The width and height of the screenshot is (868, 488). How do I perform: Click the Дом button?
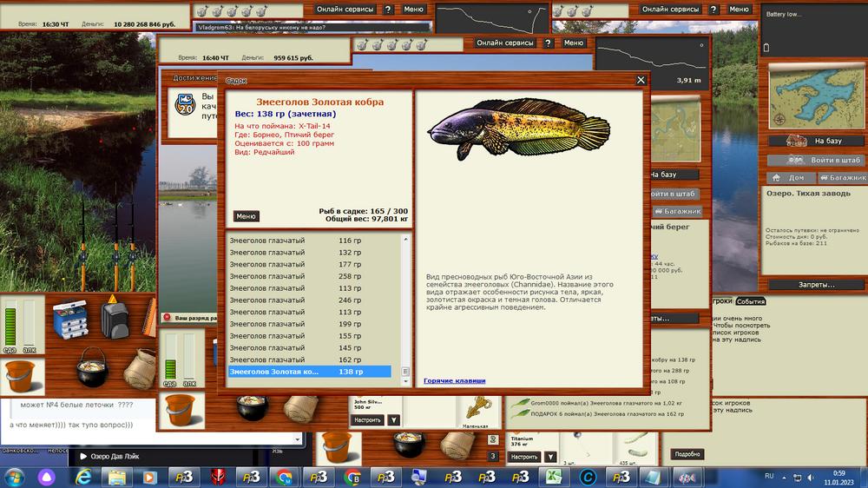click(x=792, y=178)
